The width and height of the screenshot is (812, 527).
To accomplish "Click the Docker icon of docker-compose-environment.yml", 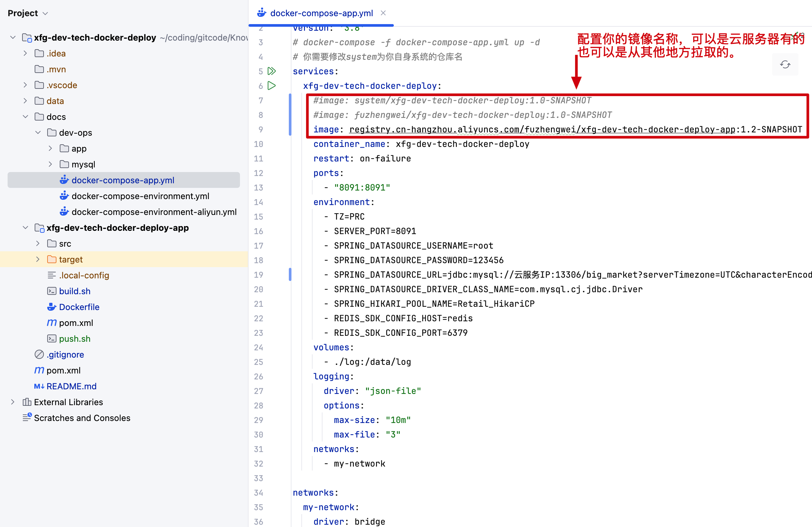I will pyautogui.click(x=64, y=196).
